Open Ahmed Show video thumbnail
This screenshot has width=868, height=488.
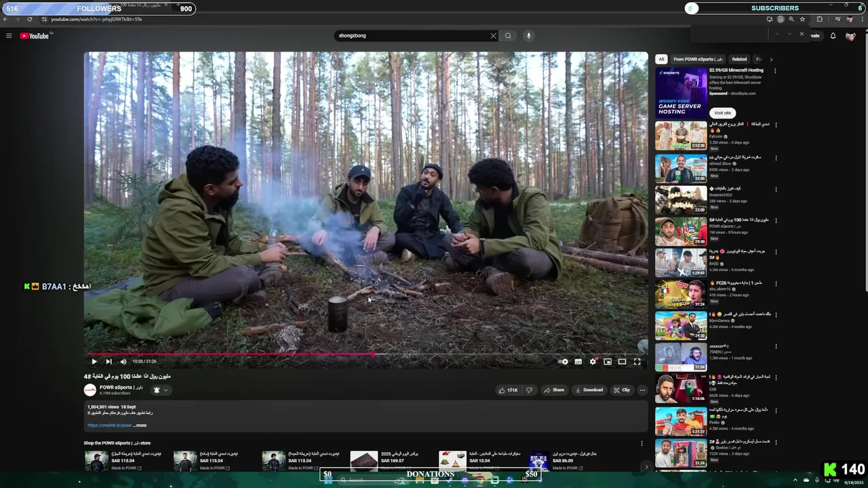coord(681,168)
